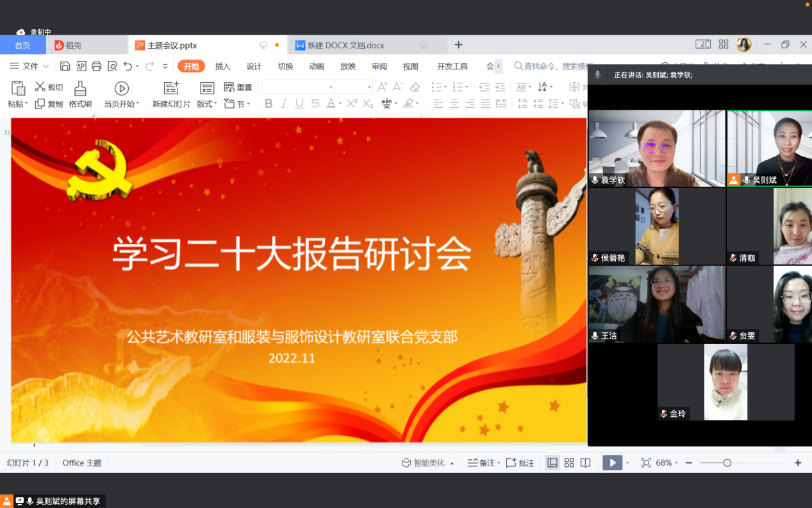Open the Animation (动画) ribbon tab

pos(317,66)
